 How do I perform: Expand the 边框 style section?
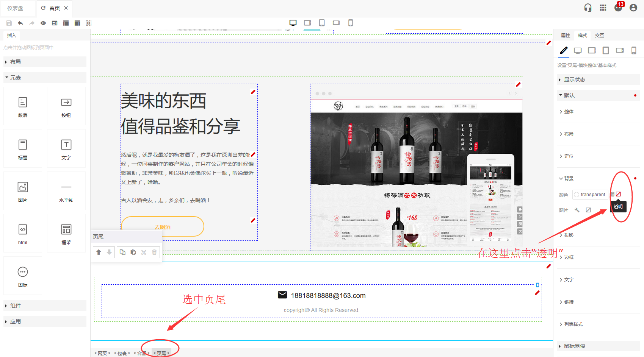pos(569,257)
